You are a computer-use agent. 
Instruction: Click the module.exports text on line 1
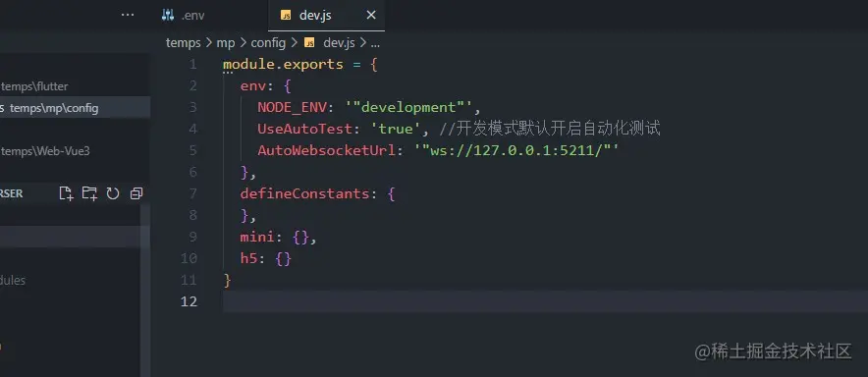[284, 64]
